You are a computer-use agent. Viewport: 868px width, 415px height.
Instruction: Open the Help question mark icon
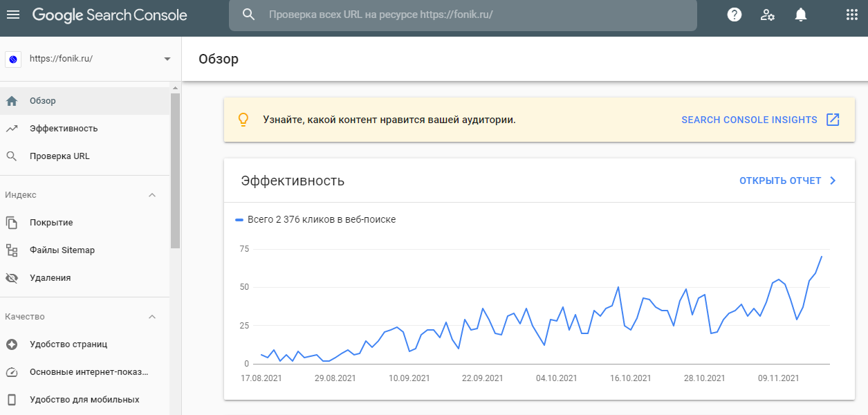coord(735,15)
